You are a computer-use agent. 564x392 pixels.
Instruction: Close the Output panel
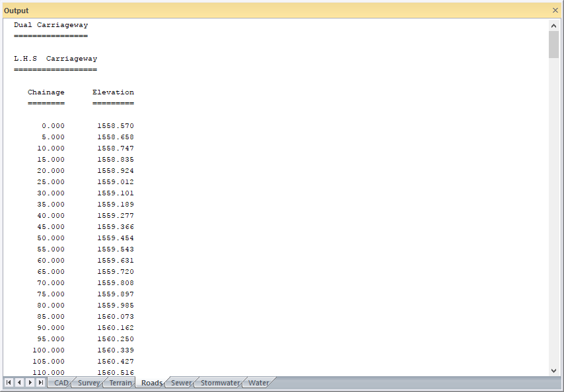tap(555, 11)
